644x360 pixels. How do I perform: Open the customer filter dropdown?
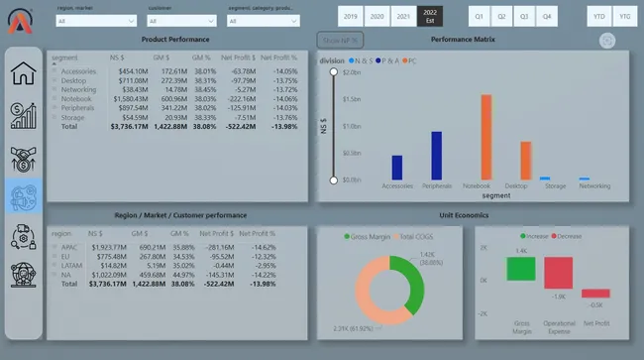pyautogui.click(x=181, y=21)
